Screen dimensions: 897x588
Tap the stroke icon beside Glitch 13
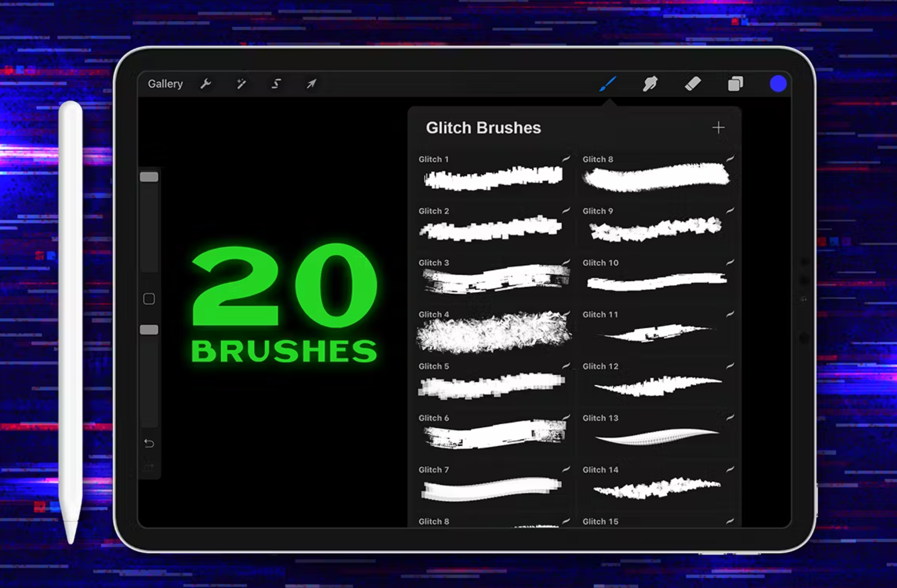pyautogui.click(x=730, y=417)
